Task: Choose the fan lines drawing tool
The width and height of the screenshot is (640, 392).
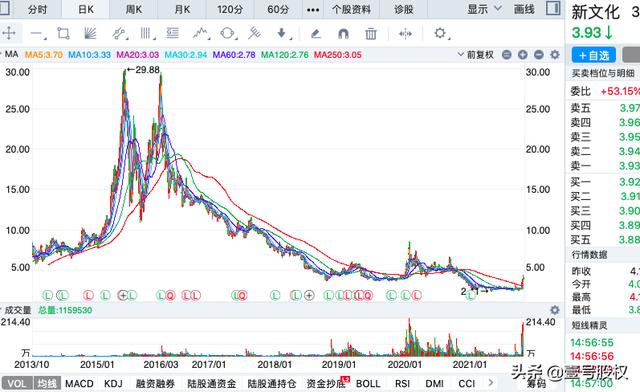Action: 90,33
